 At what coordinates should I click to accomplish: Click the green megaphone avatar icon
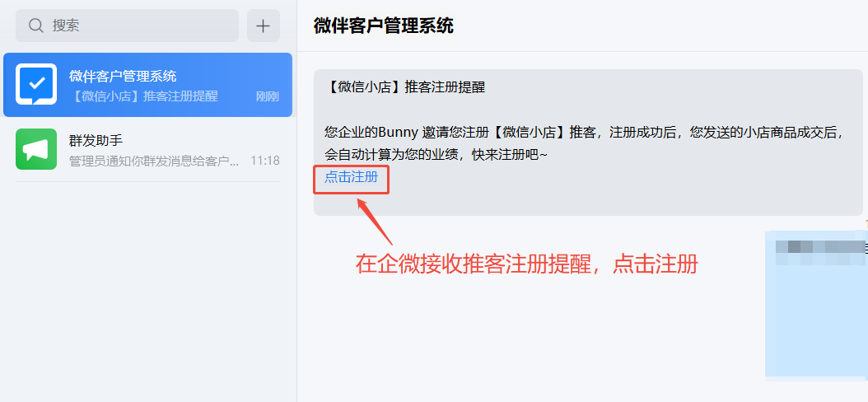pos(36,149)
